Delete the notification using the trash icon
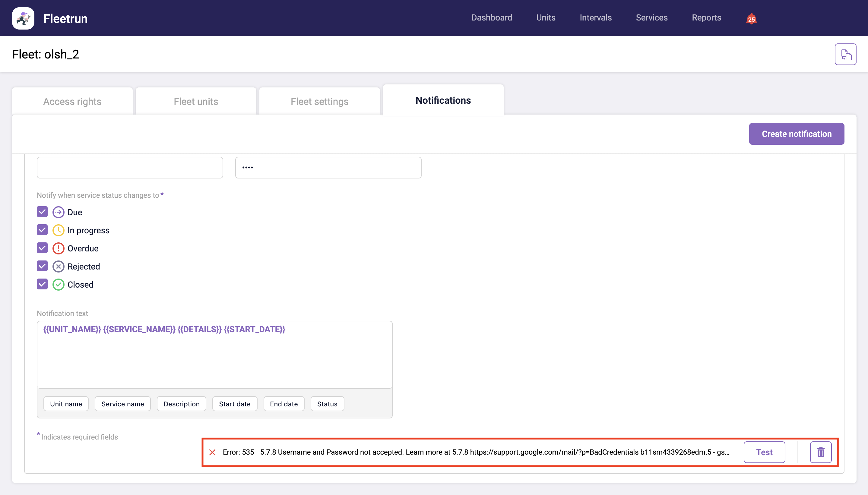Viewport: 868px width, 495px height. point(821,452)
